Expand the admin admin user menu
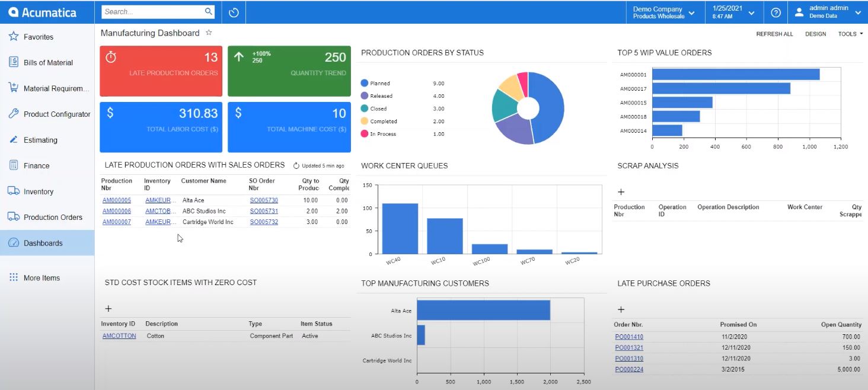 point(828,12)
